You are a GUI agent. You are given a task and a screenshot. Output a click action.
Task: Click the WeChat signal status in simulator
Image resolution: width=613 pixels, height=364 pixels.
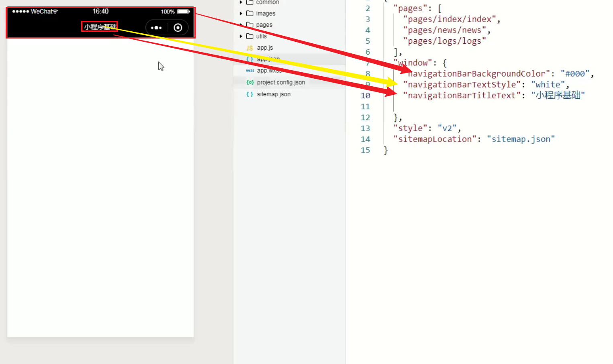[35, 11]
